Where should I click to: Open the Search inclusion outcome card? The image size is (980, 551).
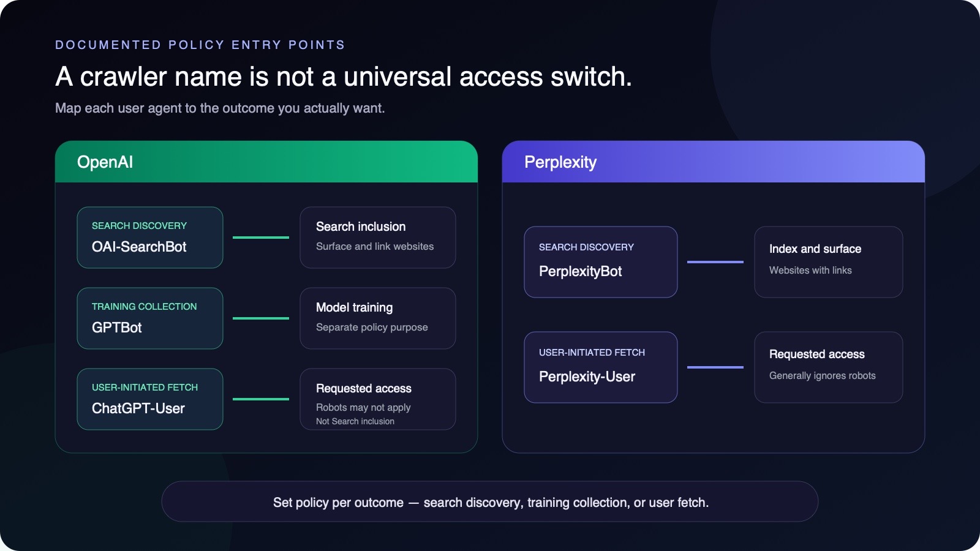[378, 238]
